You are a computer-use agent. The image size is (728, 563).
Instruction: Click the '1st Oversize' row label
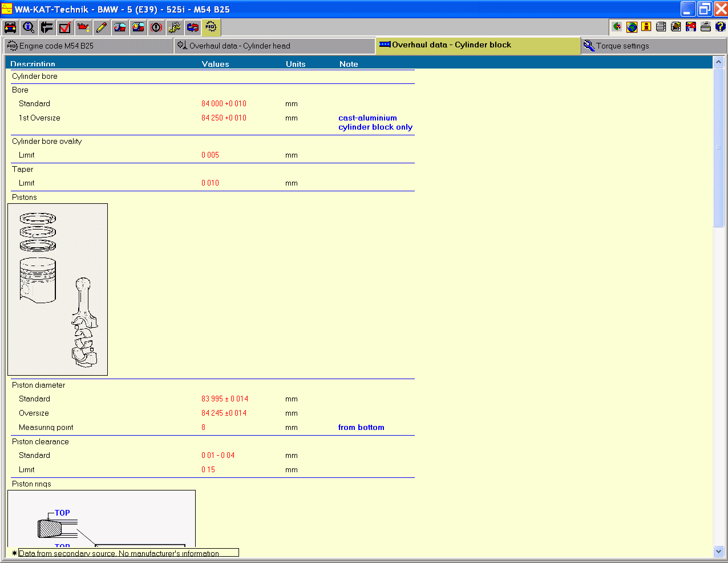39,118
